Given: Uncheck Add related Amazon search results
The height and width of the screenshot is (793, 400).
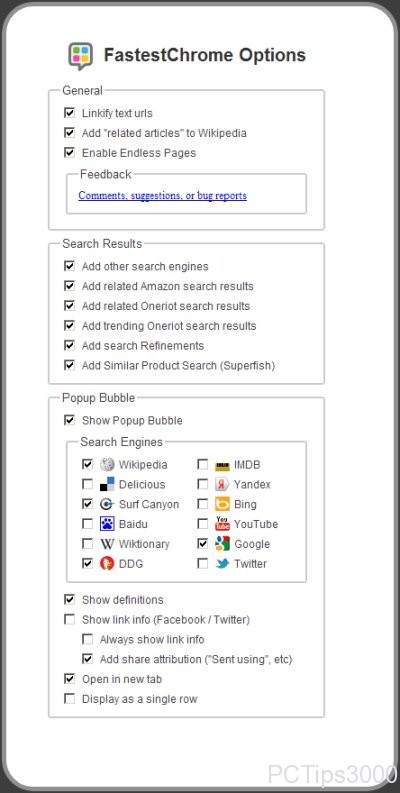Looking at the screenshot, I should coord(69,286).
